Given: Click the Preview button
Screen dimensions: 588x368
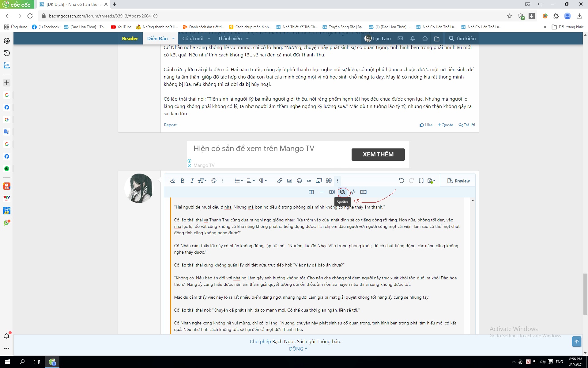Looking at the screenshot, I should [458, 181].
